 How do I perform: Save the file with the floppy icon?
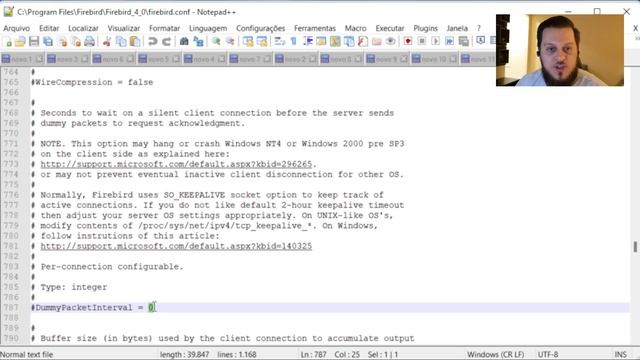coord(34,41)
